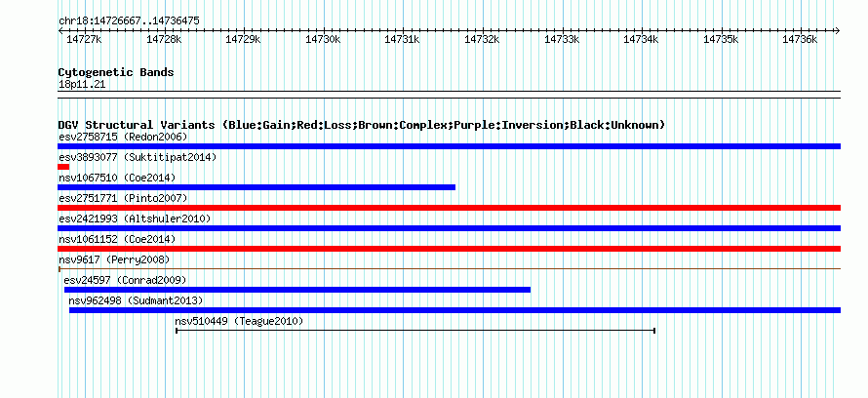Image resolution: width=868 pixels, height=398 pixels.
Task: Select the blue nsv962498 gain bar
Action: click(x=455, y=310)
